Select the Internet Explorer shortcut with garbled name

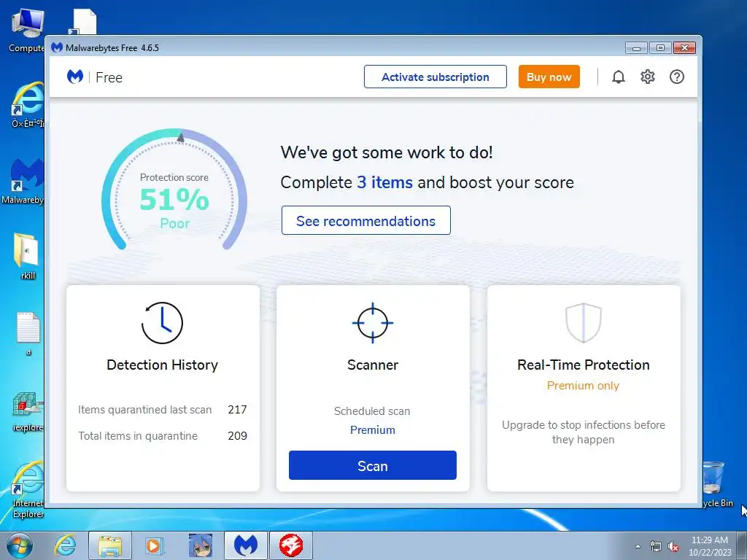28,106
